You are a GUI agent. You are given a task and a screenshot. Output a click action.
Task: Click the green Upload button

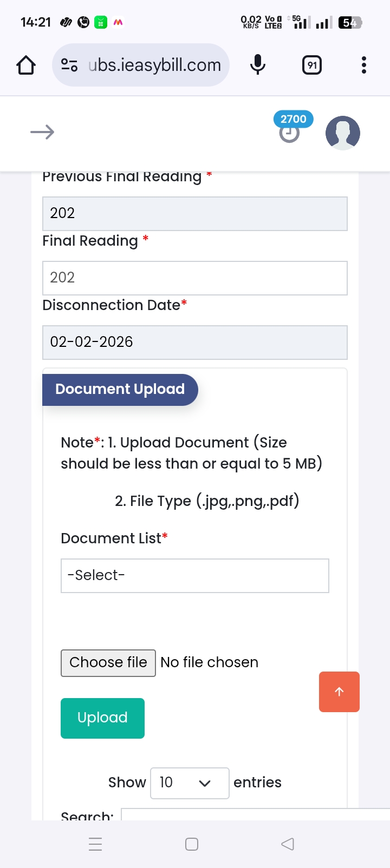pos(102,718)
